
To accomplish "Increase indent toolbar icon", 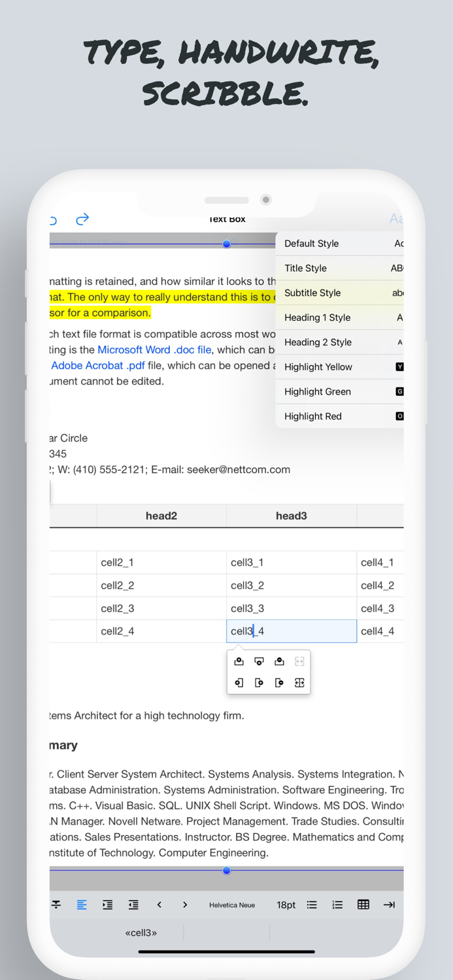I will click(108, 905).
